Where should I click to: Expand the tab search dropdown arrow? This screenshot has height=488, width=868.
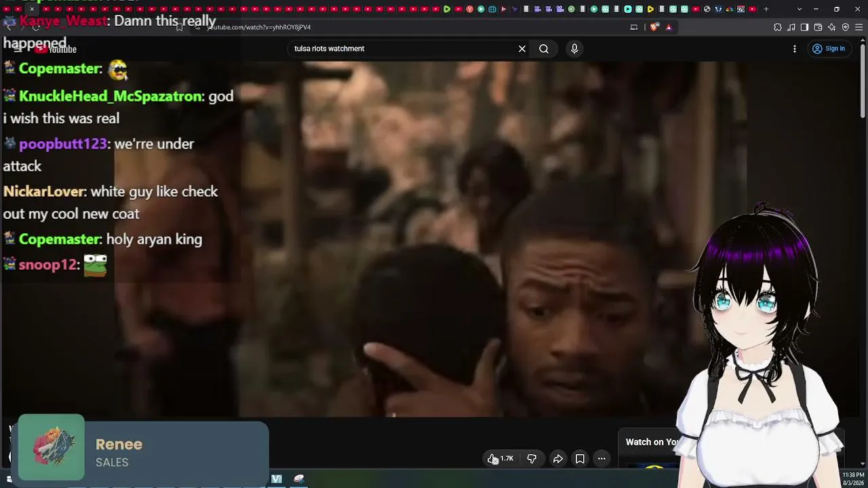click(x=800, y=9)
